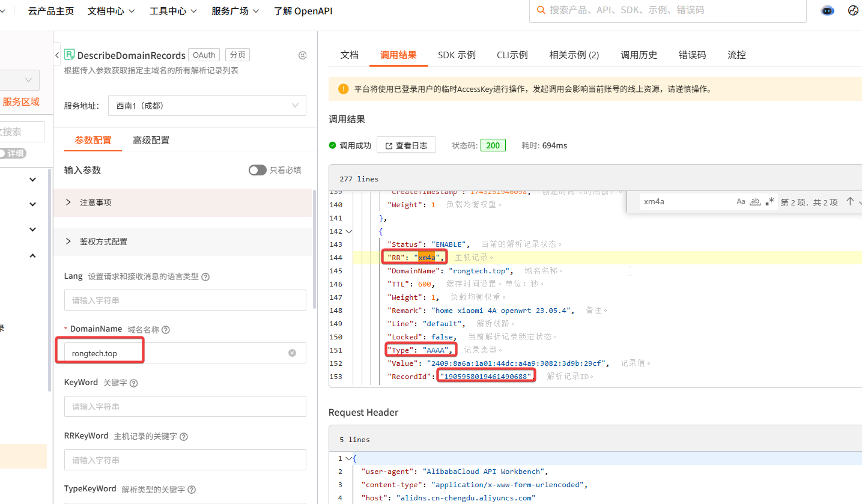Image resolution: width=862 pixels, height=504 pixels.
Task: Collapse the left sidebar with arrow handle
Action: coord(57,55)
